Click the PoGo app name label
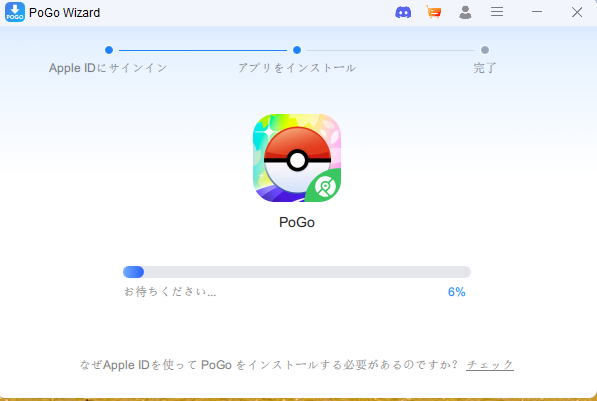Viewport: 597px width, 401px height. click(x=297, y=222)
